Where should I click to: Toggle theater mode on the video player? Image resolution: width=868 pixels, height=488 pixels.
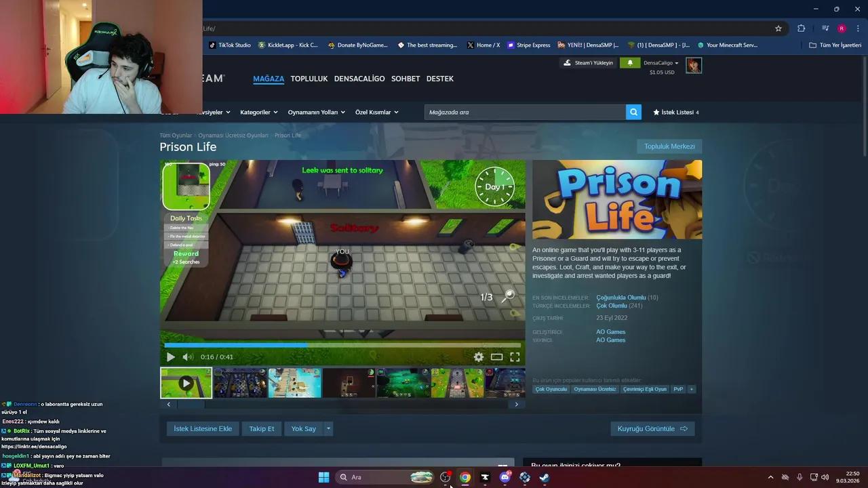pyautogui.click(x=496, y=357)
